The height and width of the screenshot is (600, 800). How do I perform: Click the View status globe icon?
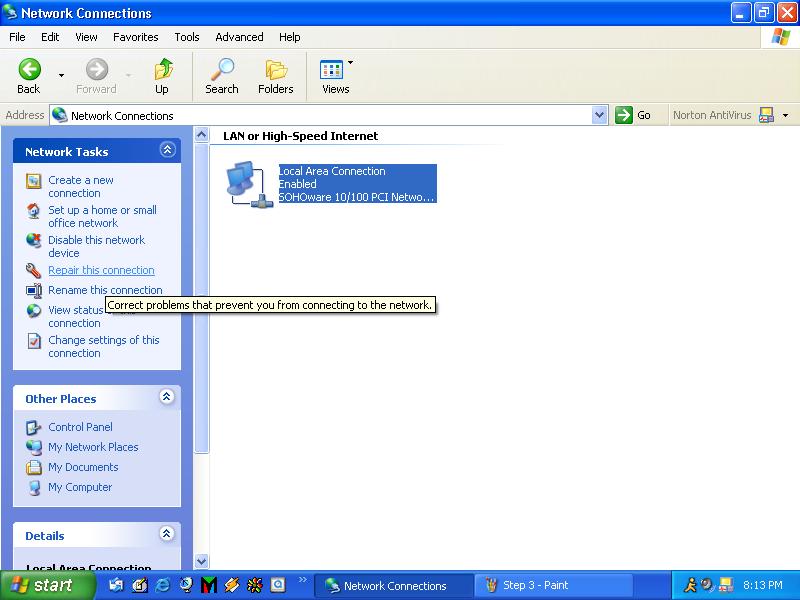(x=34, y=310)
